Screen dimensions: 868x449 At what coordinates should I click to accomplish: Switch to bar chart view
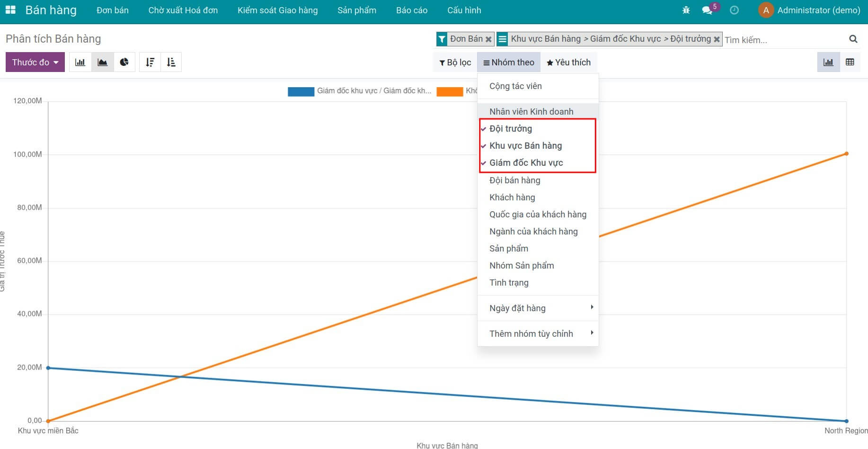tap(80, 62)
